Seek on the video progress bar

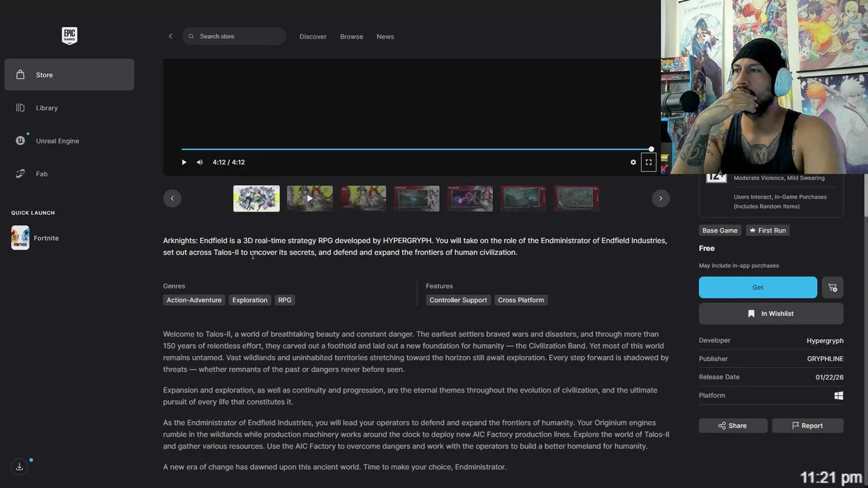point(416,149)
